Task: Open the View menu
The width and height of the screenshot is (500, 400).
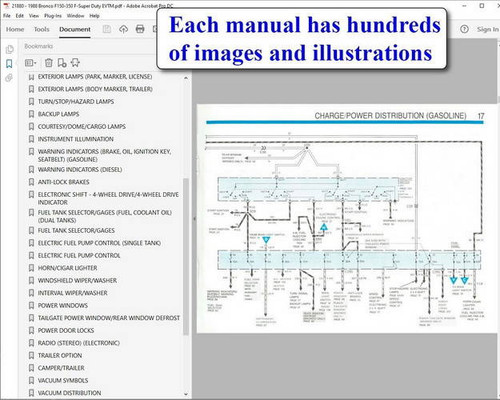Action: [34, 16]
